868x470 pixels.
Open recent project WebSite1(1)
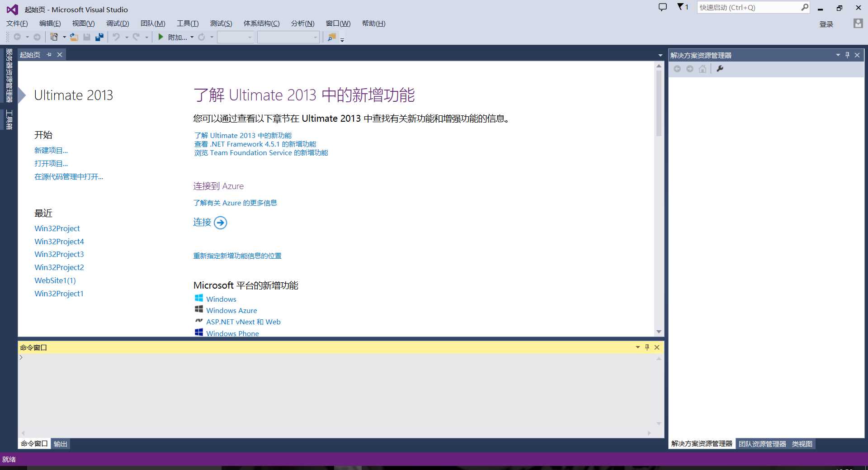(x=55, y=280)
